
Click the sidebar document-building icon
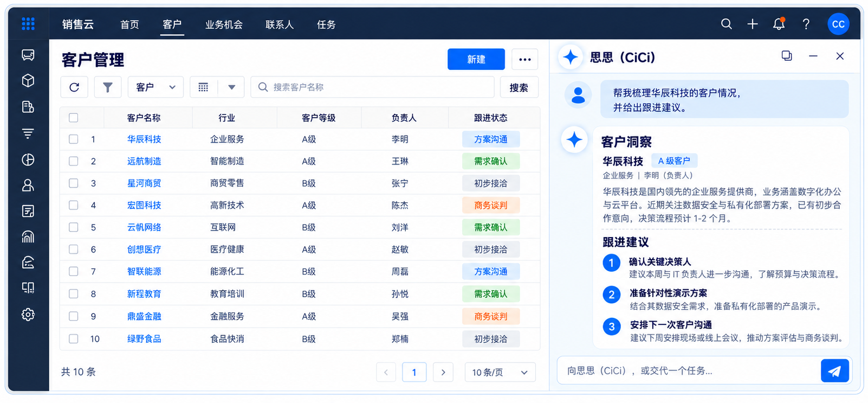28,107
